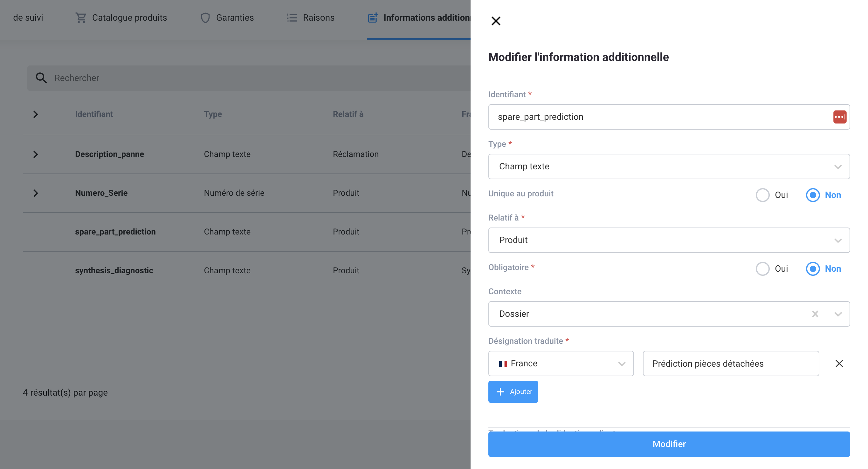Viewport: 868px width, 469px height.
Task: Click the magnifier search icon
Action: pyautogui.click(x=41, y=78)
